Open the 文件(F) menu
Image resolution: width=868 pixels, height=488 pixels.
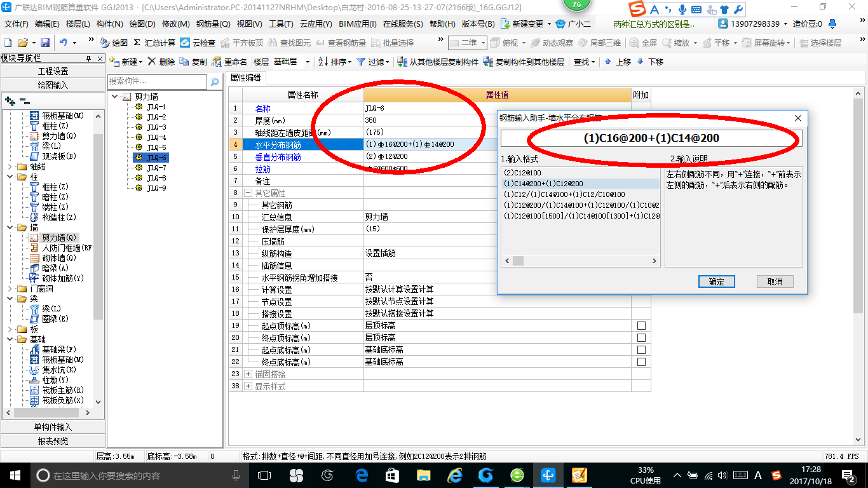pyautogui.click(x=17, y=24)
